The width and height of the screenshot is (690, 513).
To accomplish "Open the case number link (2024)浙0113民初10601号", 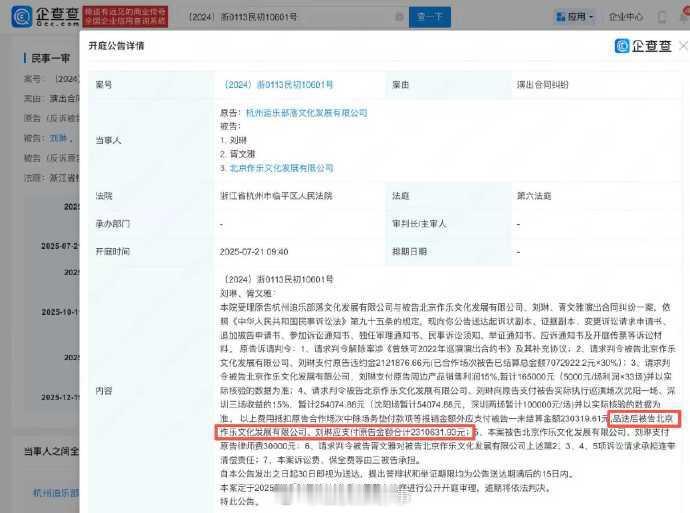I will tap(279, 84).
